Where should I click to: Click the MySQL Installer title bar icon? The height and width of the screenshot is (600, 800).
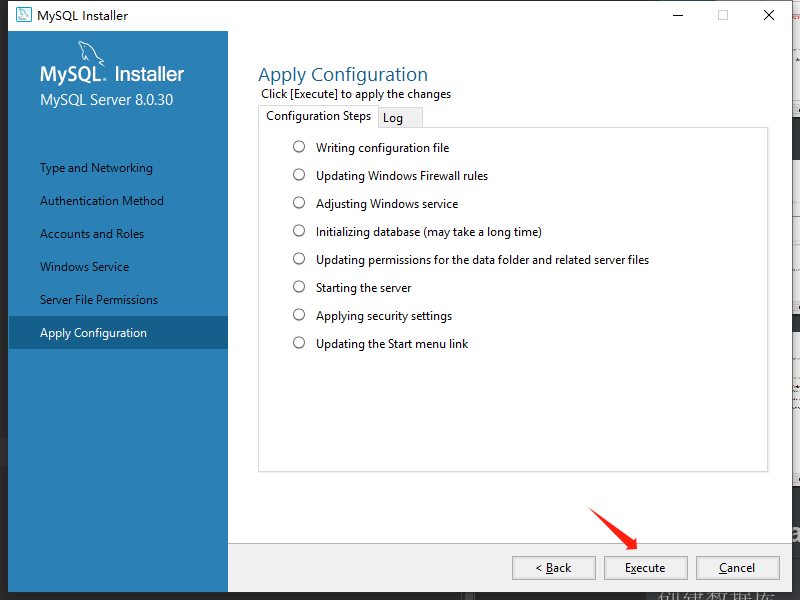[x=23, y=15]
